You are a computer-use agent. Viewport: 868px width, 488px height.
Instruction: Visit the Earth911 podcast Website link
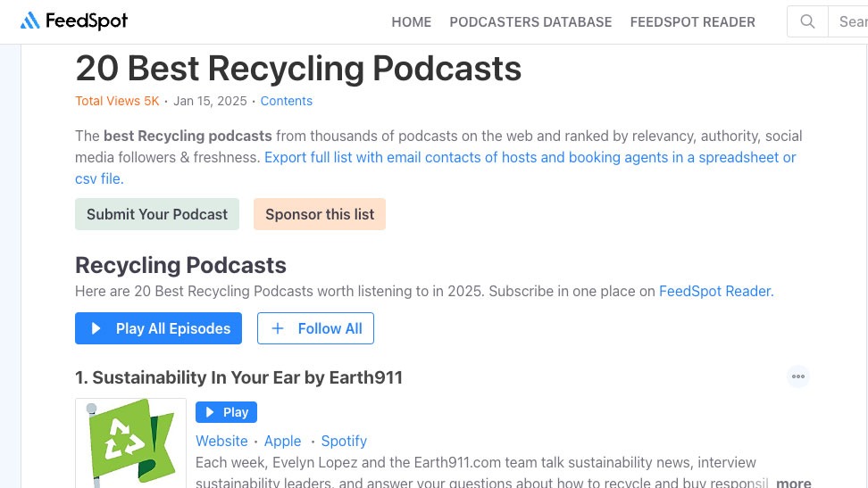(221, 441)
